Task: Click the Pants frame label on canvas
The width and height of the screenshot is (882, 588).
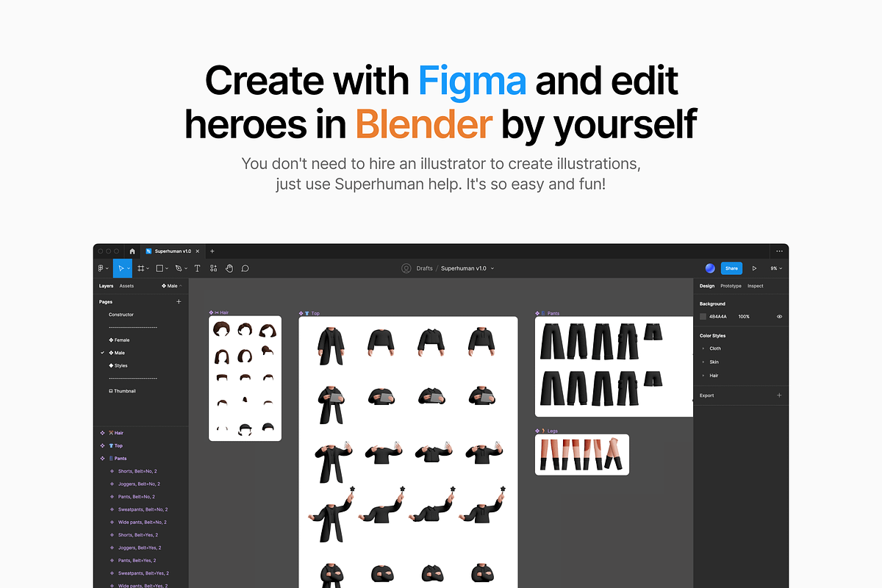Action: (x=548, y=313)
